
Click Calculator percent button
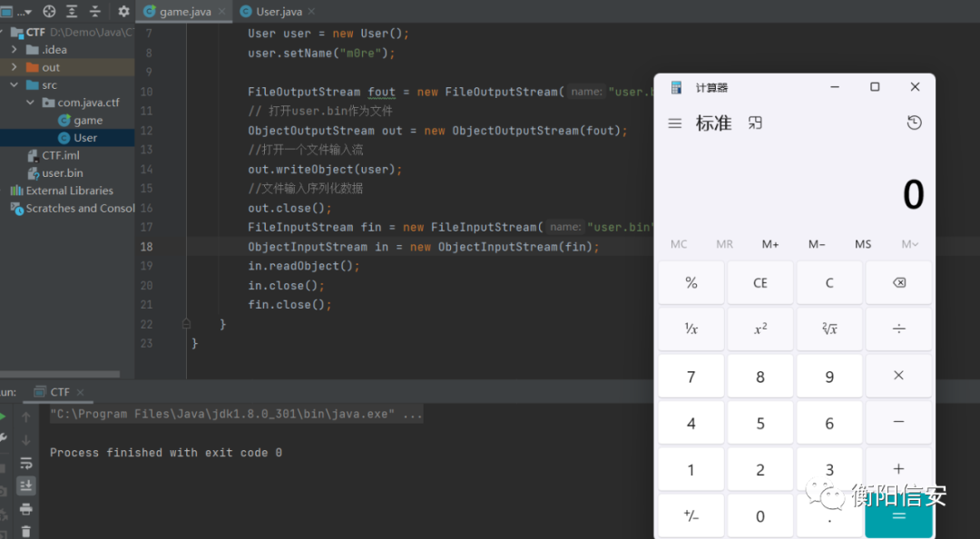(x=691, y=282)
